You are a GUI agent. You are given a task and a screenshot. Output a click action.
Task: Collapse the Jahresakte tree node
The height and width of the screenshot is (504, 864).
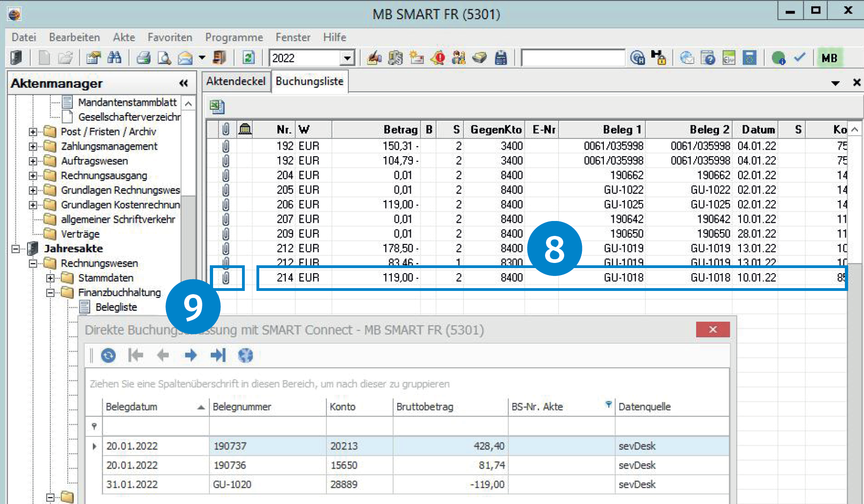click(15, 249)
